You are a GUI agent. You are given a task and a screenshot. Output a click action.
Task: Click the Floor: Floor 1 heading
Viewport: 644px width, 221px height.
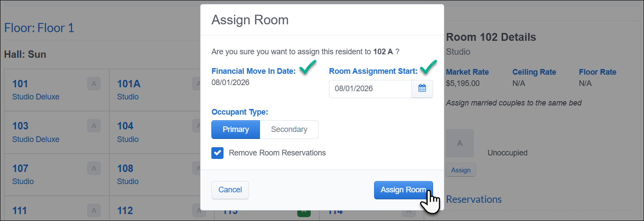[x=39, y=28]
